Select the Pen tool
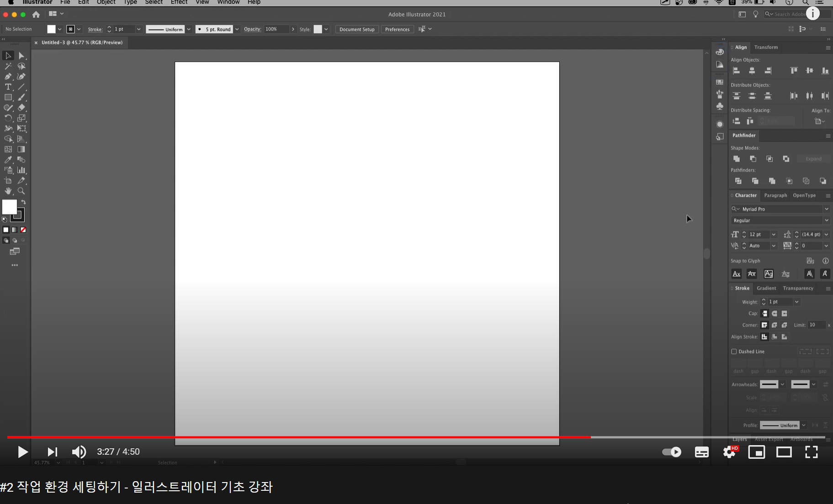833x504 pixels. click(x=8, y=77)
